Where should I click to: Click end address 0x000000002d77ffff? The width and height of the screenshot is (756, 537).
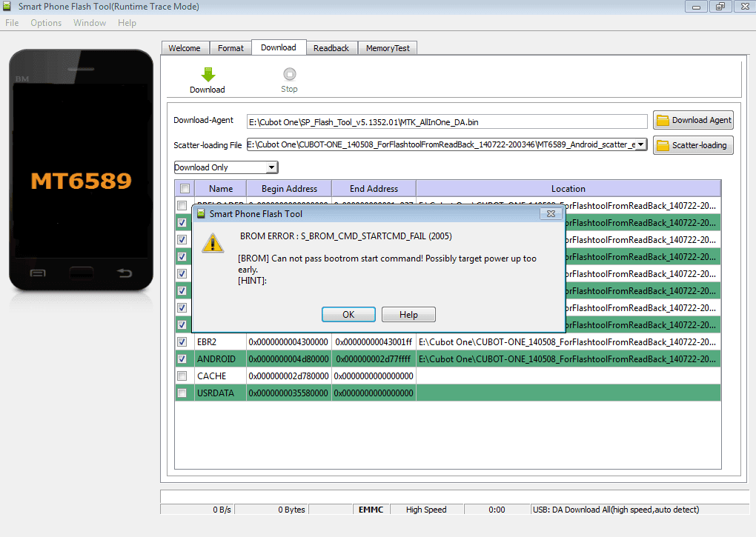pyautogui.click(x=374, y=358)
